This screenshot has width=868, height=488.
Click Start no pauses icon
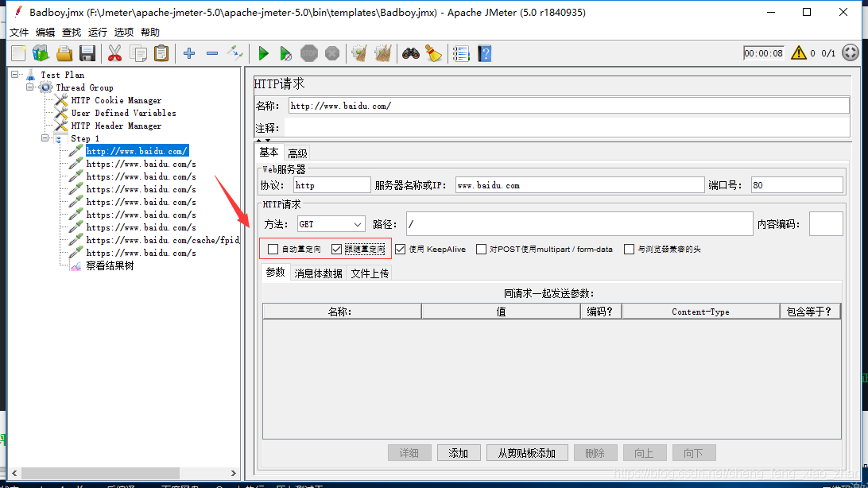pos(285,54)
